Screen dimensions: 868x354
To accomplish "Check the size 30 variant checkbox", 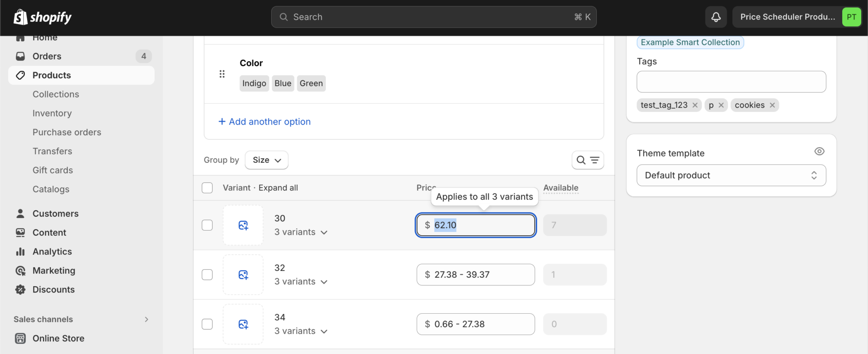I will pos(207,225).
